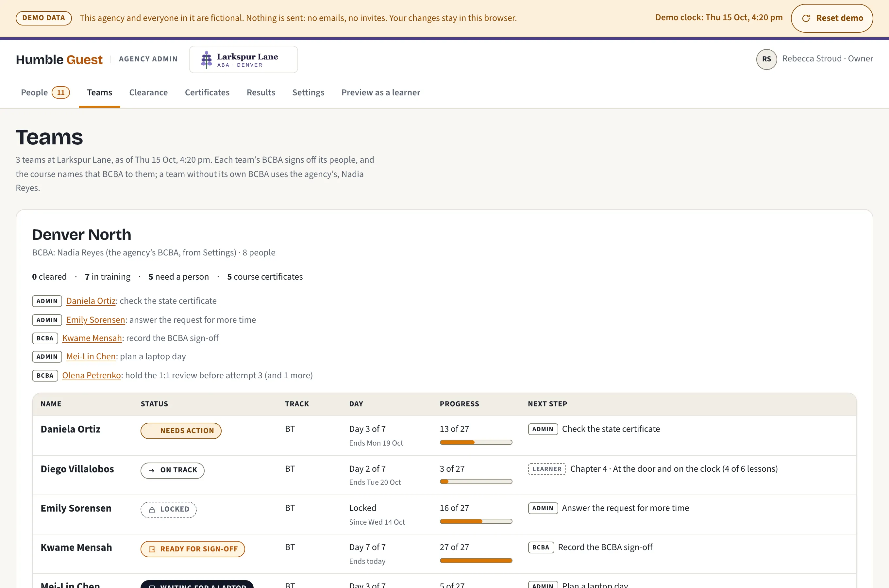Click "Ends Mon 19 Oct" under Daniela's day
The width and height of the screenshot is (889, 588).
coord(376,443)
